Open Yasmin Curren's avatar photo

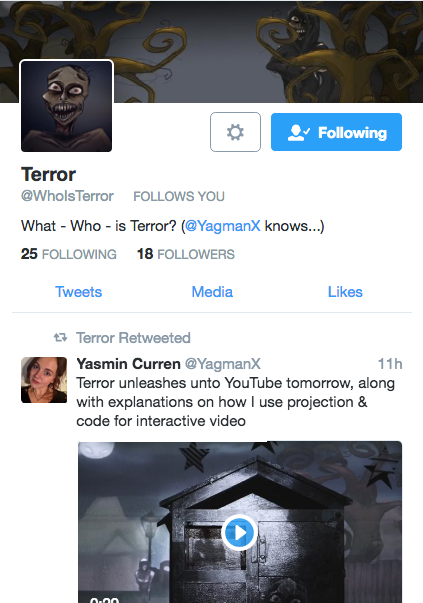pos(44,380)
